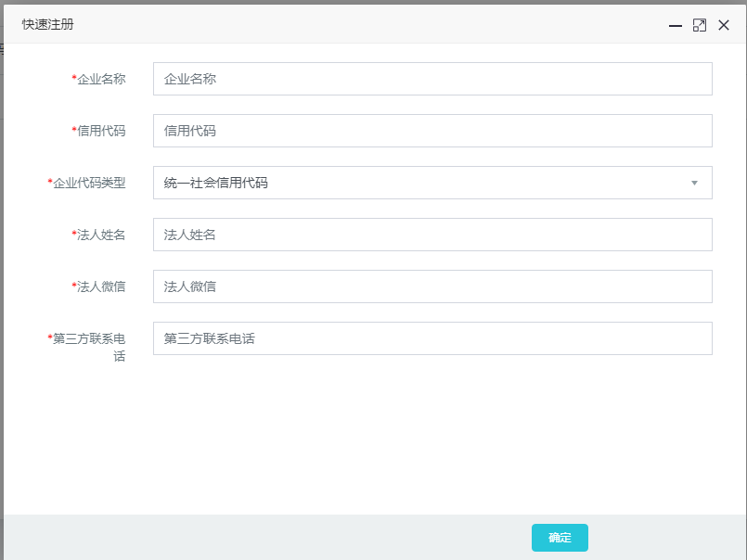This screenshot has height=560, width=747.
Task: Maximize the 快速注册 dialog window
Action: (700, 26)
